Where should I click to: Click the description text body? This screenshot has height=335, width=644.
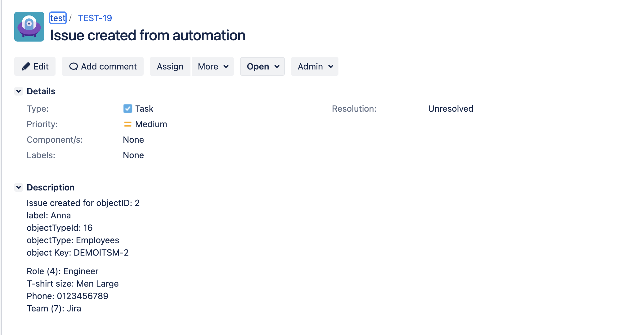(78, 240)
